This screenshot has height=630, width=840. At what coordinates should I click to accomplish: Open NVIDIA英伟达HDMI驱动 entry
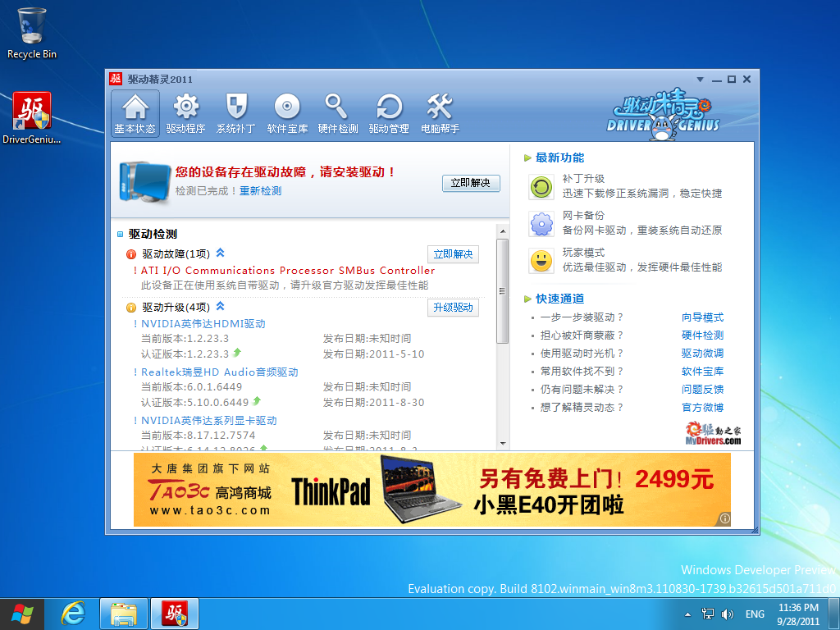tap(203, 323)
